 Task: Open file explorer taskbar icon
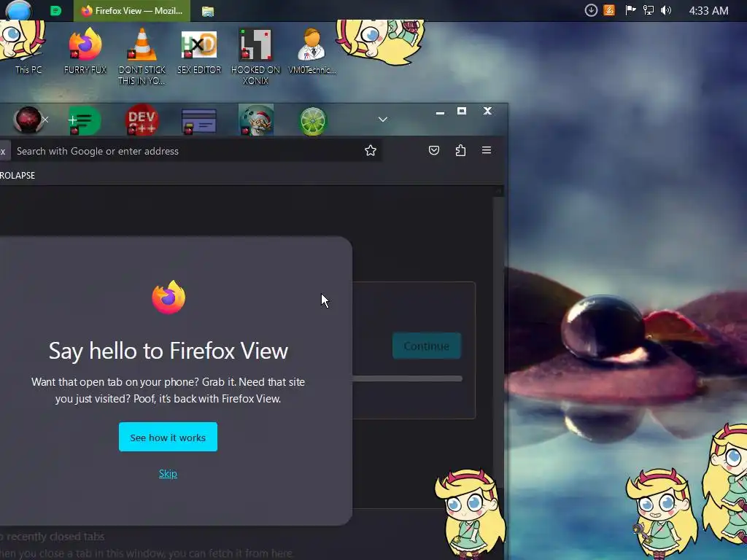(x=208, y=11)
